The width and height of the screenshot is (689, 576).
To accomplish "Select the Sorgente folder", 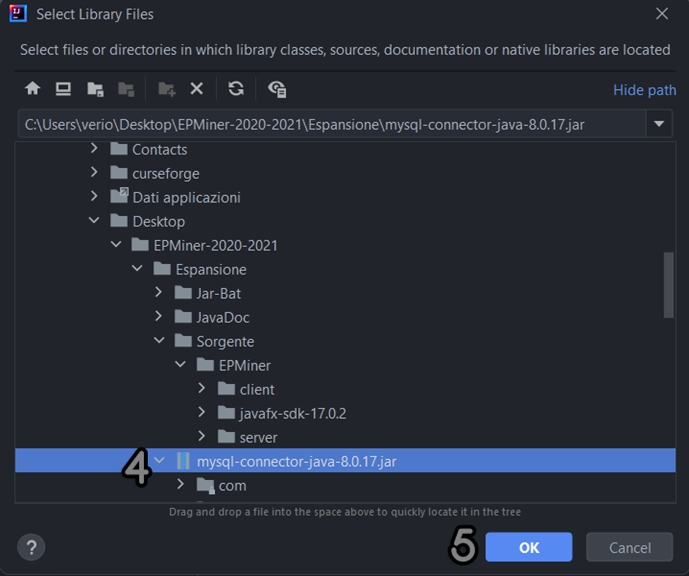I will coord(345,341).
